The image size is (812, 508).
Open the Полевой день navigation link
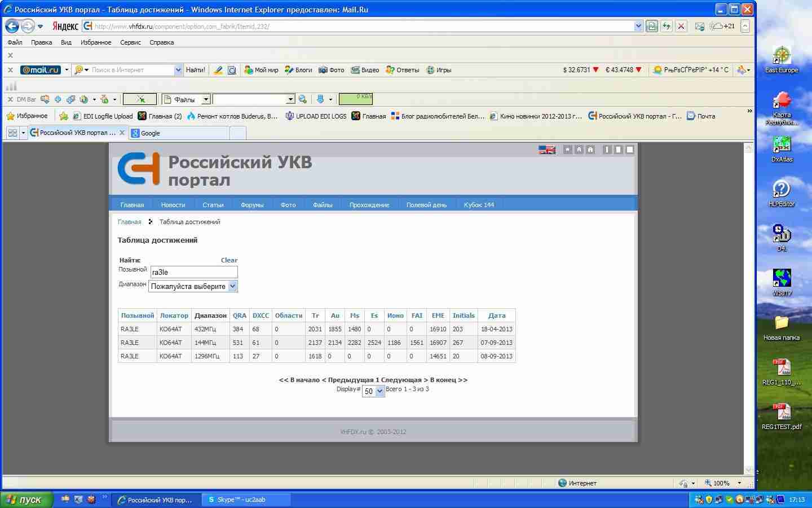click(426, 205)
